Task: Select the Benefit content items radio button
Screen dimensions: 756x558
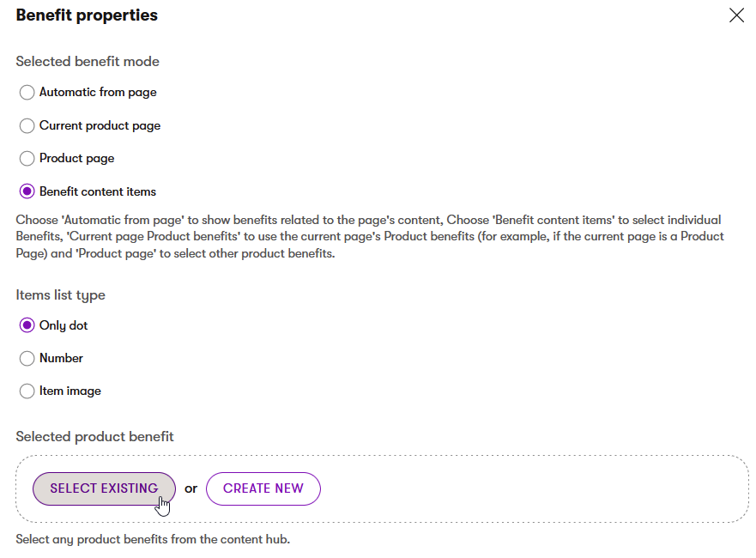Action: tap(27, 191)
